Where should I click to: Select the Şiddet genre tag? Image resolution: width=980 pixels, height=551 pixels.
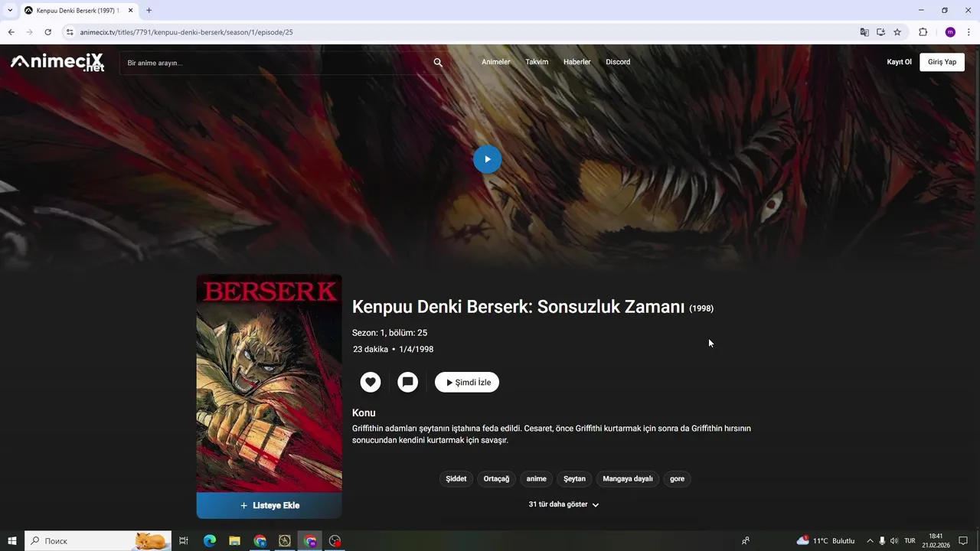coord(456,479)
